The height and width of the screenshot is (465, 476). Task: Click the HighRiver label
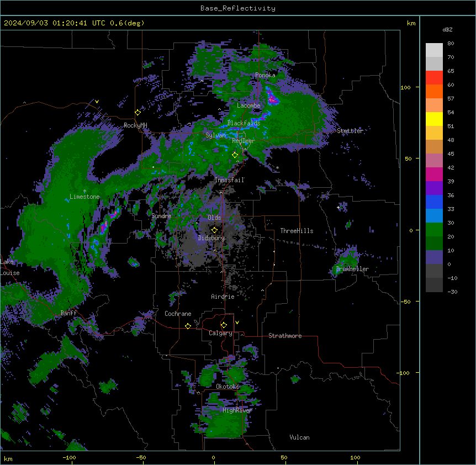coord(237,410)
